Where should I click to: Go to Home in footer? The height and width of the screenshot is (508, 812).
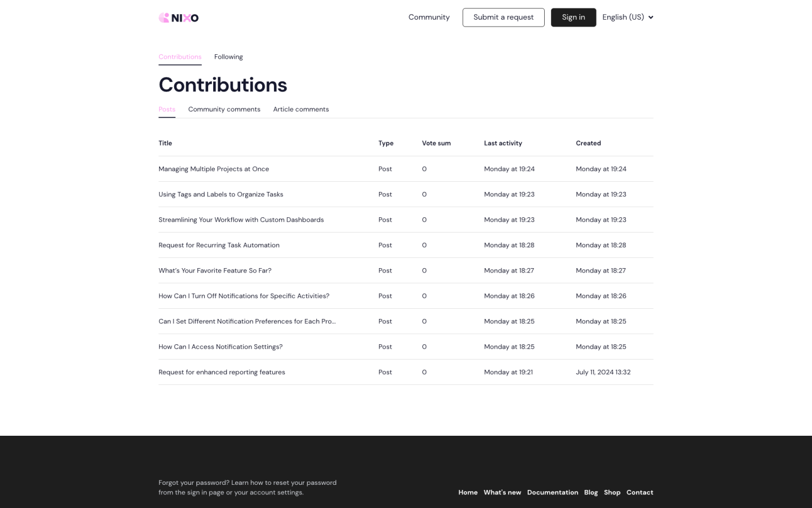[467, 492]
